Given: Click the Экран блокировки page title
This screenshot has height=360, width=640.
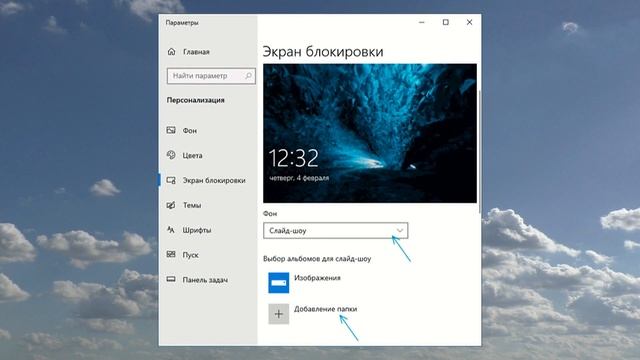Looking at the screenshot, I should tap(323, 52).
